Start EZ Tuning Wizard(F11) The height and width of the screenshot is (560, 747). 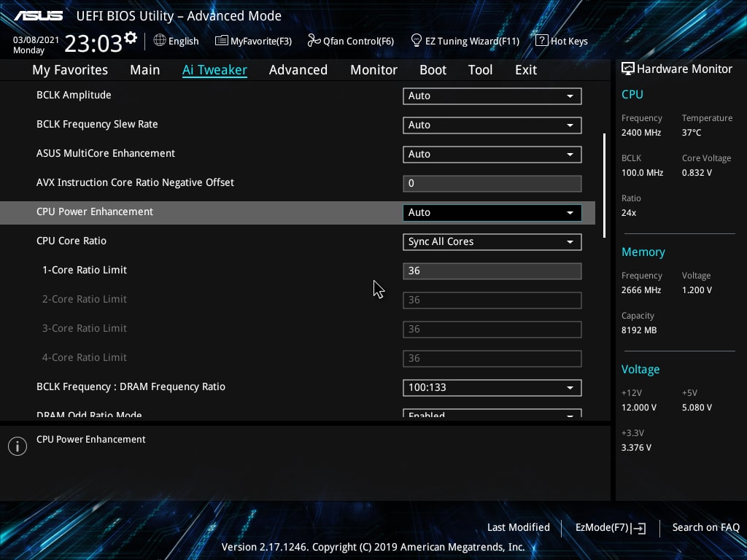(465, 41)
